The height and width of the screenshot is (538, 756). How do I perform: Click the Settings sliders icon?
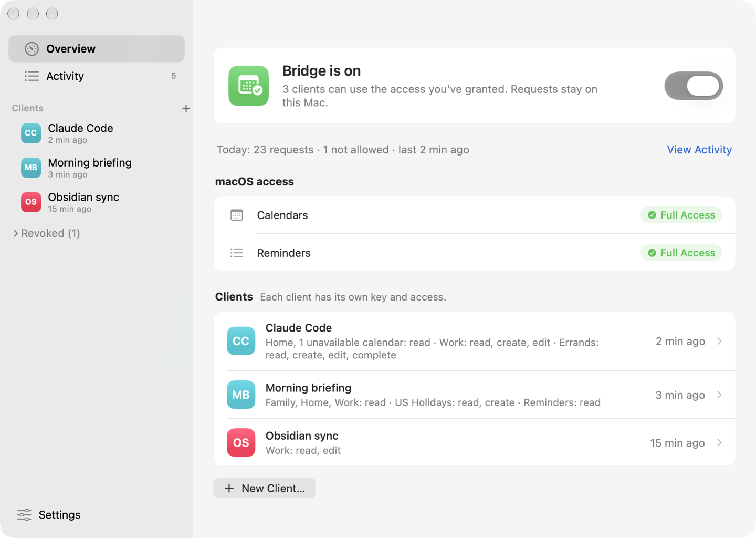click(24, 515)
